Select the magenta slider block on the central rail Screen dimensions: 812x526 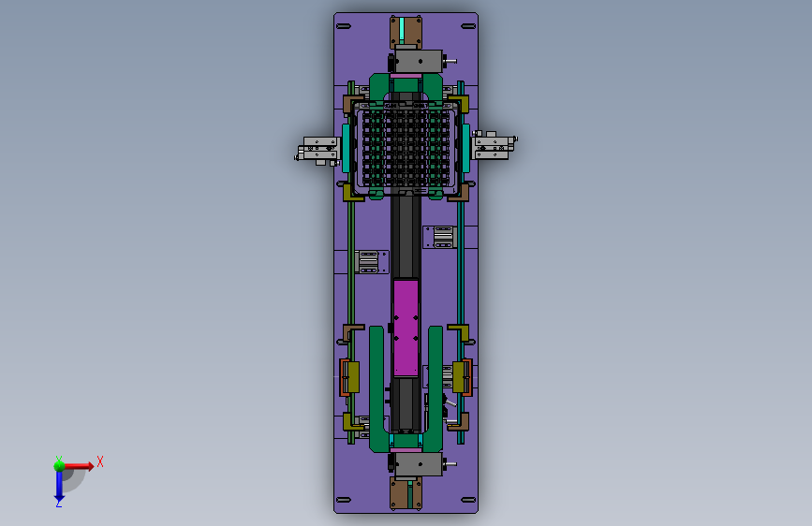pos(406,328)
